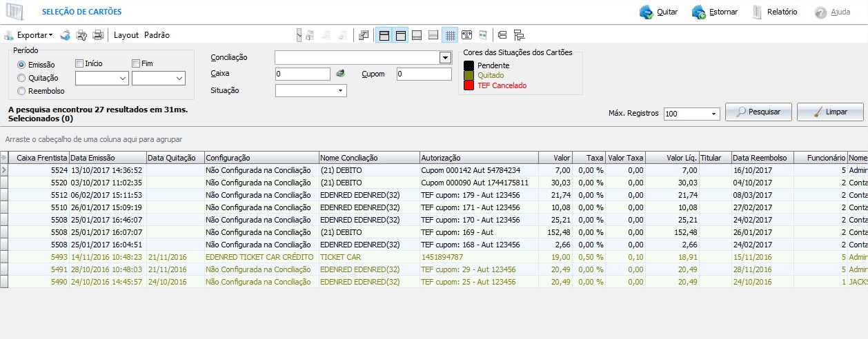Click the Nome Conciliação column header
This screenshot has width=868, height=339.
point(369,158)
